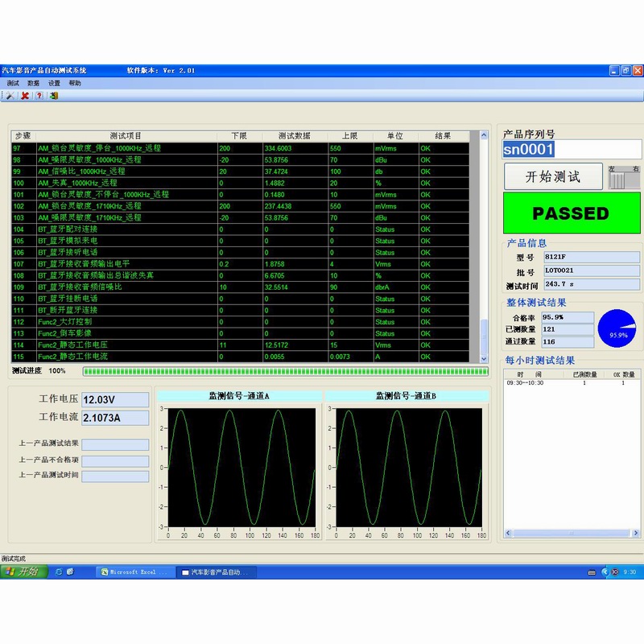Open the 测试 menu
The image size is (644, 644).
click(13, 83)
